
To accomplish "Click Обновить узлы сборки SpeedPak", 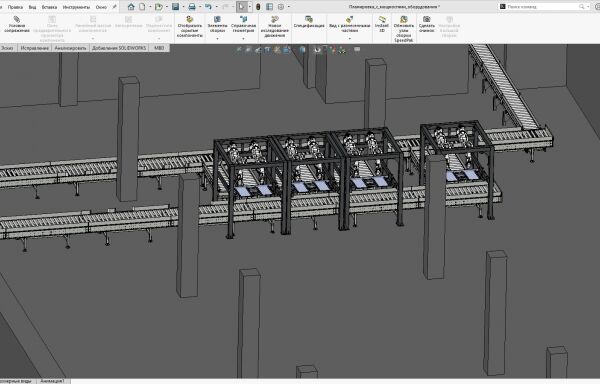I will pos(404,29).
